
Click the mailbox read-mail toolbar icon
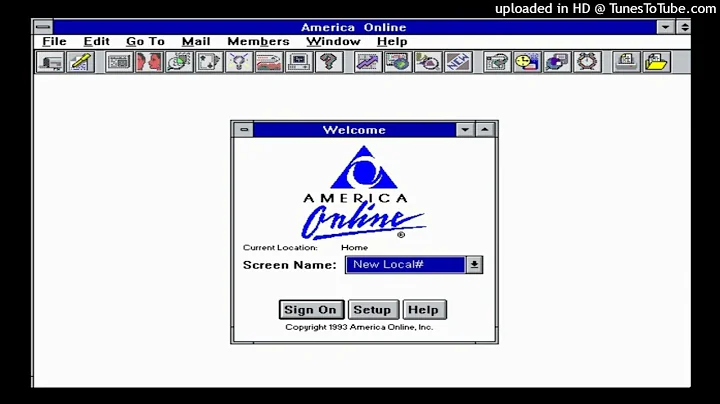[51, 62]
